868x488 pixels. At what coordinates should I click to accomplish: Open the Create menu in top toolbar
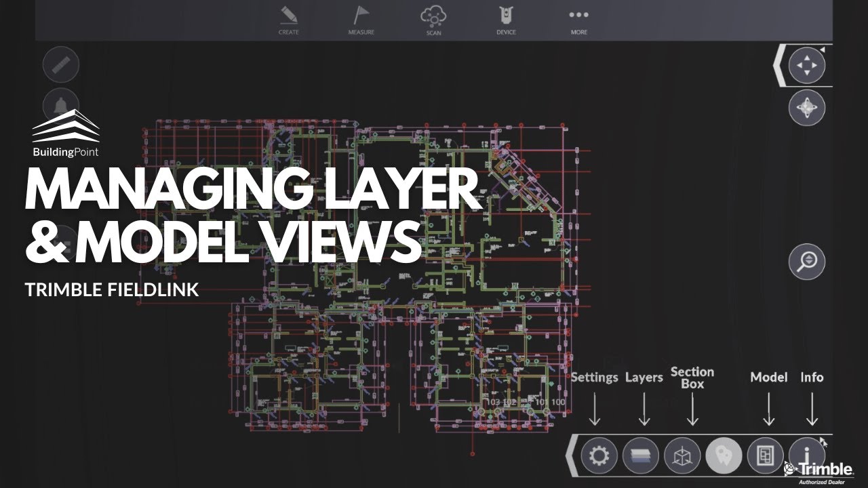(289, 20)
